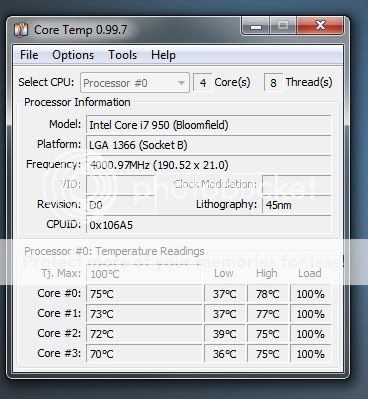Open the Tools menu
Viewport: 368px width, 399px height.
pyautogui.click(x=122, y=55)
